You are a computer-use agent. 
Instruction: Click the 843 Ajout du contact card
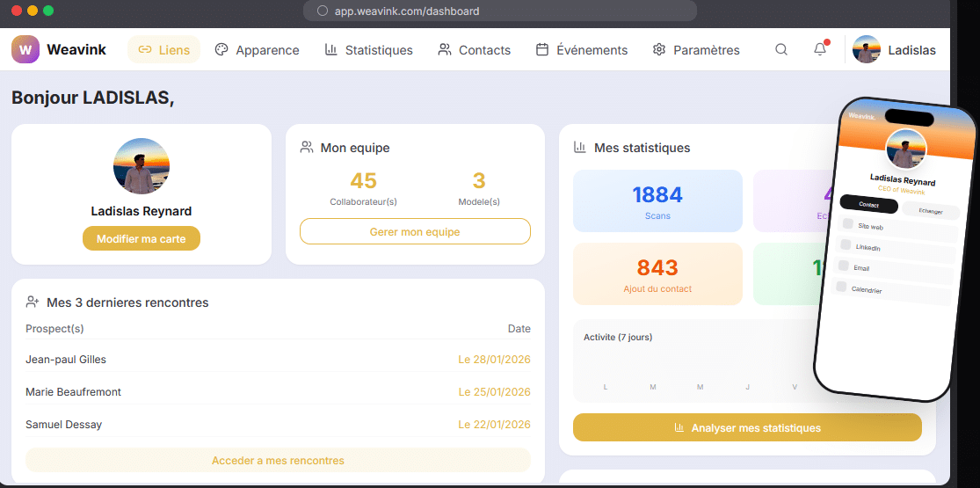tap(657, 274)
